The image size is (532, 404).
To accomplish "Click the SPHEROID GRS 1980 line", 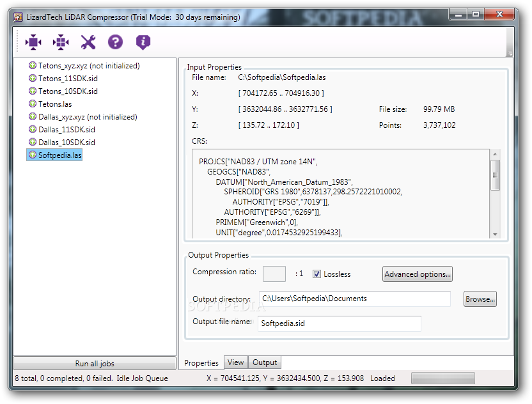I will [x=313, y=192].
